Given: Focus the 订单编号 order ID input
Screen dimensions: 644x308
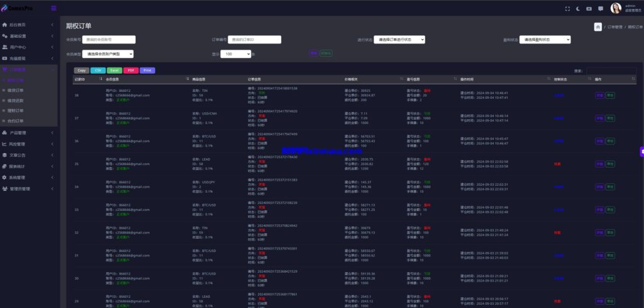Looking at the screenshot, I should 255,40.
